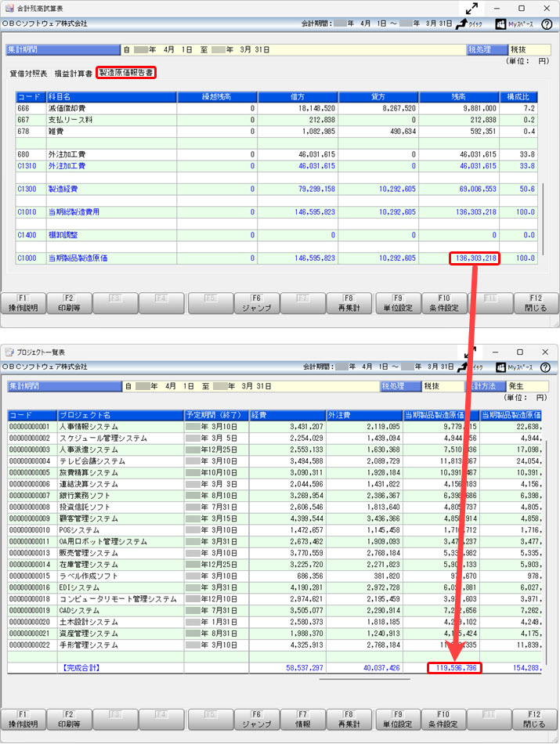Click 税抜 field in 合計残高試算表 window
Screen dimensions: 560x744
click(529, 49)
